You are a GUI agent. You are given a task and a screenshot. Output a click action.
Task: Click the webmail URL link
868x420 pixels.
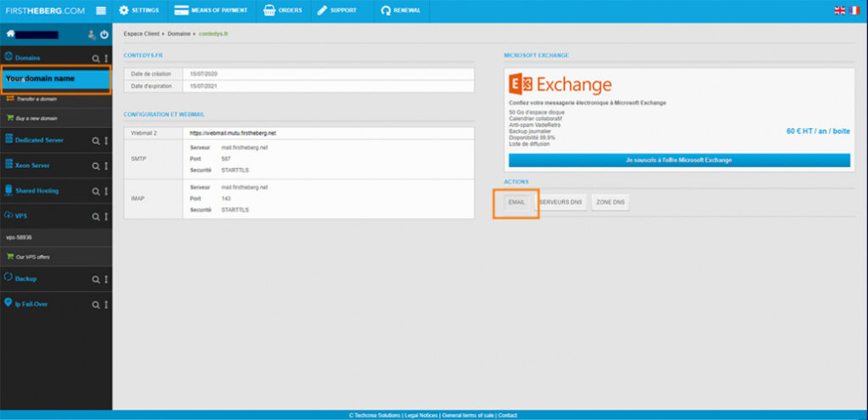[232, 133]
